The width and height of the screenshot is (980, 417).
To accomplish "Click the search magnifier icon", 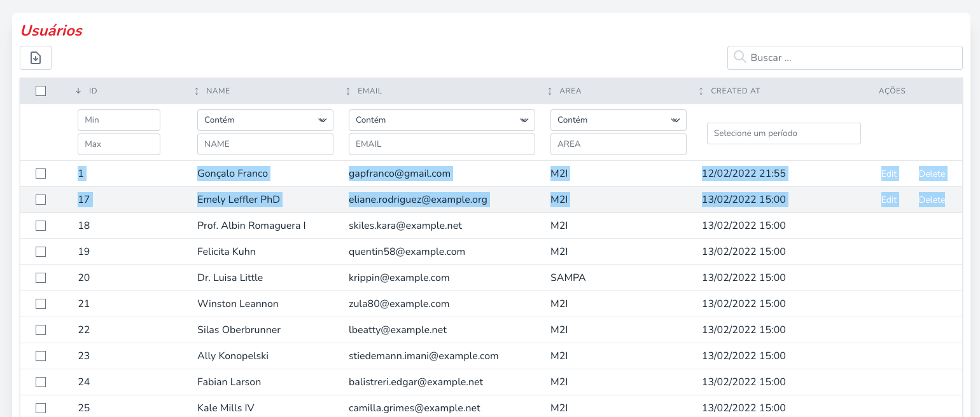I will 739,57.
